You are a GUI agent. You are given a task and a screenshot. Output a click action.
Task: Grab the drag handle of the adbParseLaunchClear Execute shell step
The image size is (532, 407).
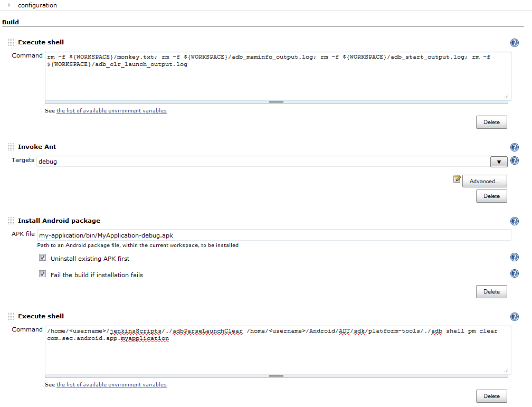point(11,316)
